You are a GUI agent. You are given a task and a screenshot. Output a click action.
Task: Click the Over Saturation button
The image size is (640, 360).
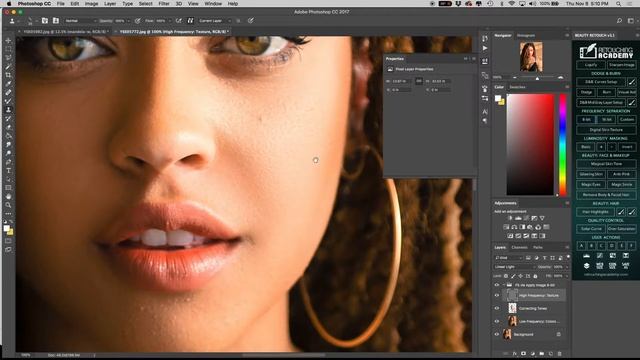click(x=622, y=229)
